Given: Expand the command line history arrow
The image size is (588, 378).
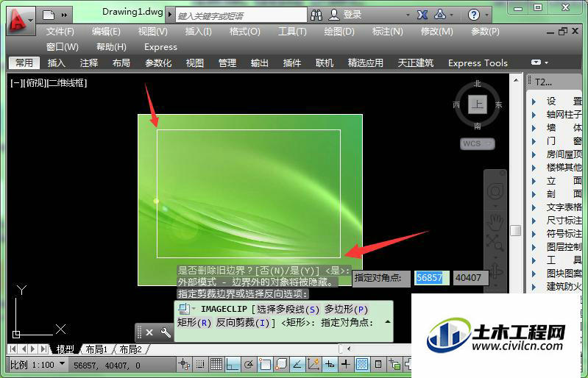Looking at the screenshot, I should coord(388,322).
